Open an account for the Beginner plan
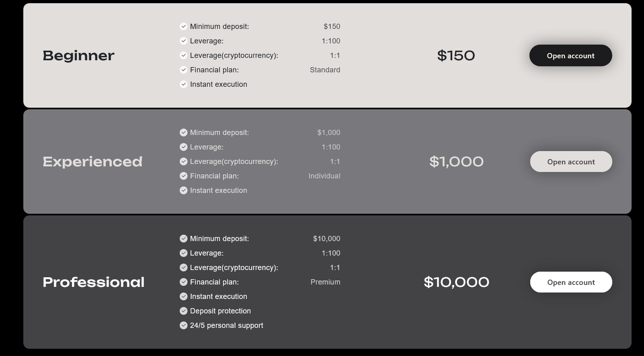644x356 pixels. pos(570,55)
